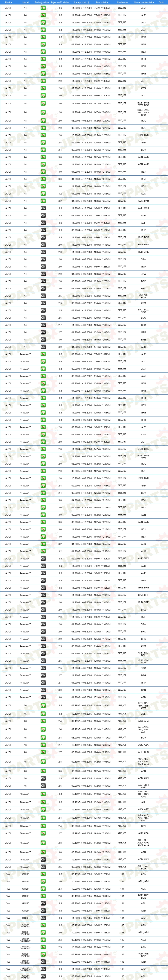This screenshot has width=168, height=980.
Task: Click petrol icon in GOLF AQP, AUE, BDE row
Action: (43, 896)
